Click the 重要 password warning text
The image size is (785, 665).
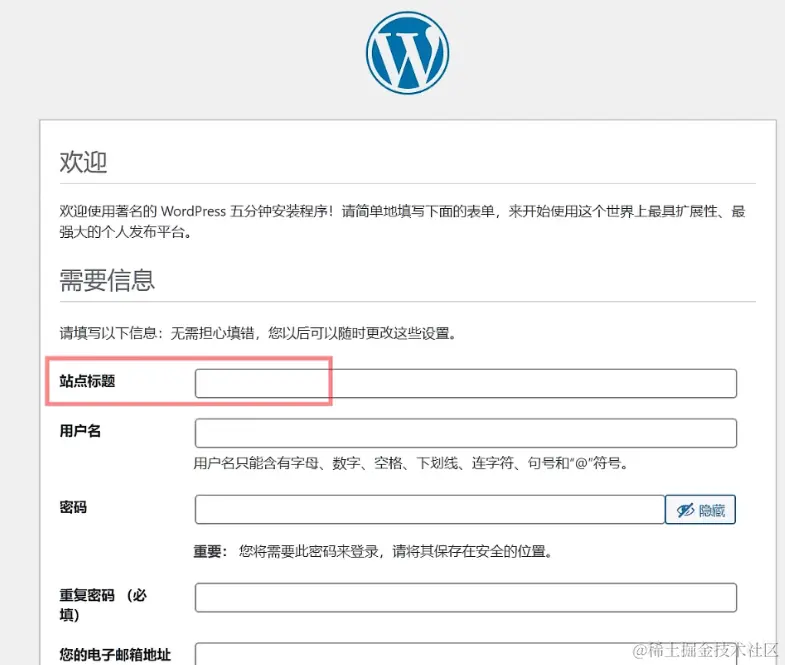click(372, 551)
